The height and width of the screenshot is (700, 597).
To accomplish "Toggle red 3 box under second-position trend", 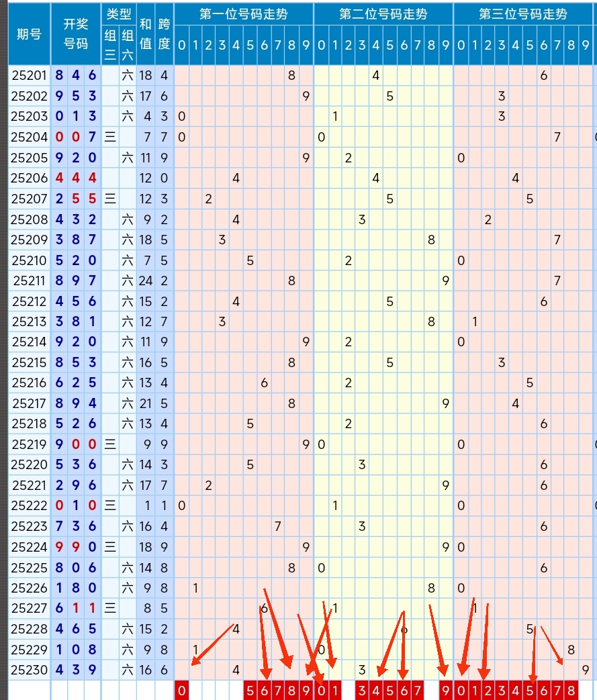I will click(x=362, y=691).
